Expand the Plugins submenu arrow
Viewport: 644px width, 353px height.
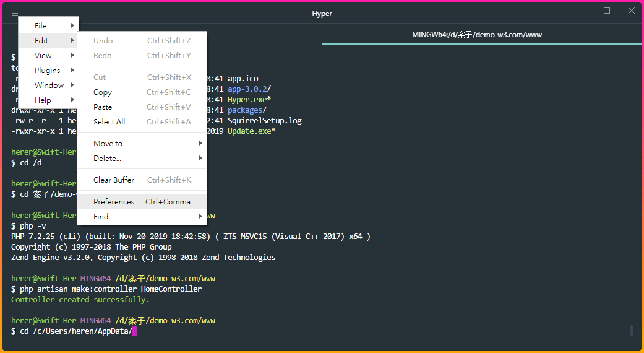click(72, 70)
